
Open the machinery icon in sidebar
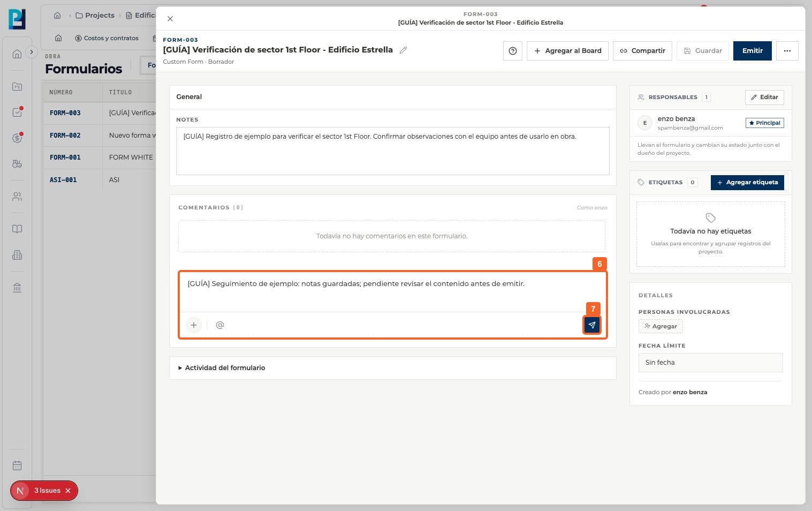tap(17, 164)
